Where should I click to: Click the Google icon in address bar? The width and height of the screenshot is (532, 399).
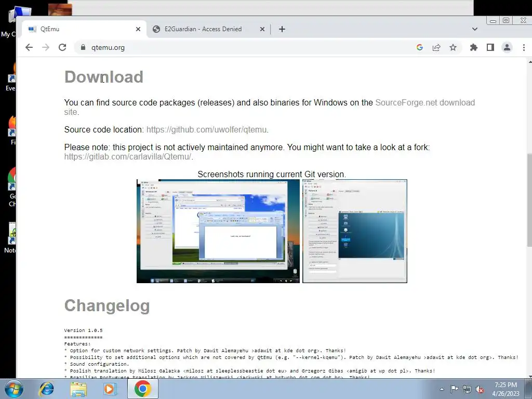pyautogui.click(x=420, y=47)
